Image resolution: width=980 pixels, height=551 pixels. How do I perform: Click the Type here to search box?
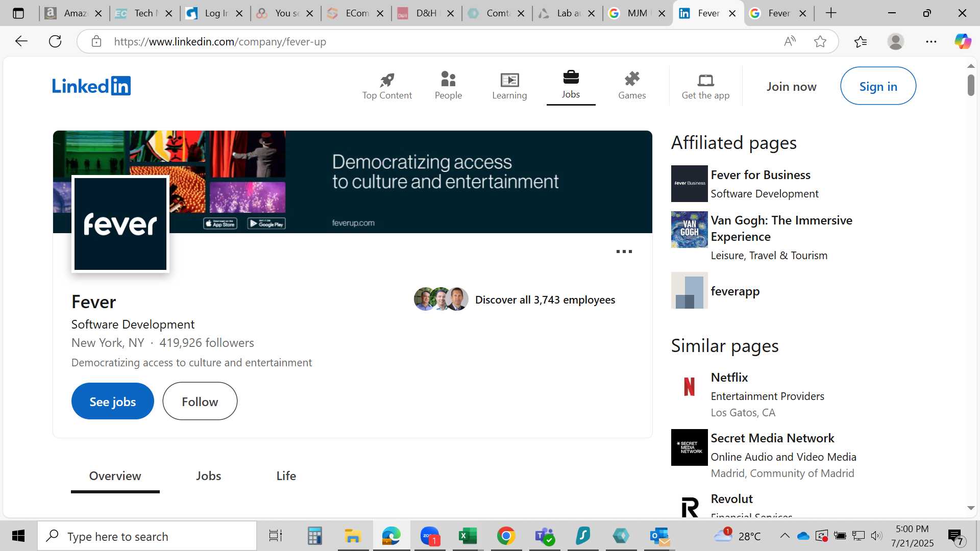pyautogui.click(x=147, y=536)
